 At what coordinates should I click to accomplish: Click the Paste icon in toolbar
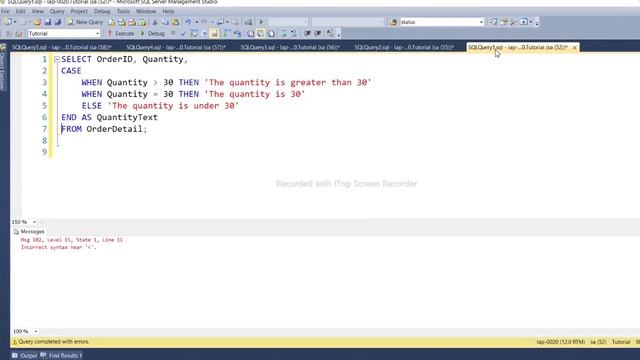[x=176, y=22]
